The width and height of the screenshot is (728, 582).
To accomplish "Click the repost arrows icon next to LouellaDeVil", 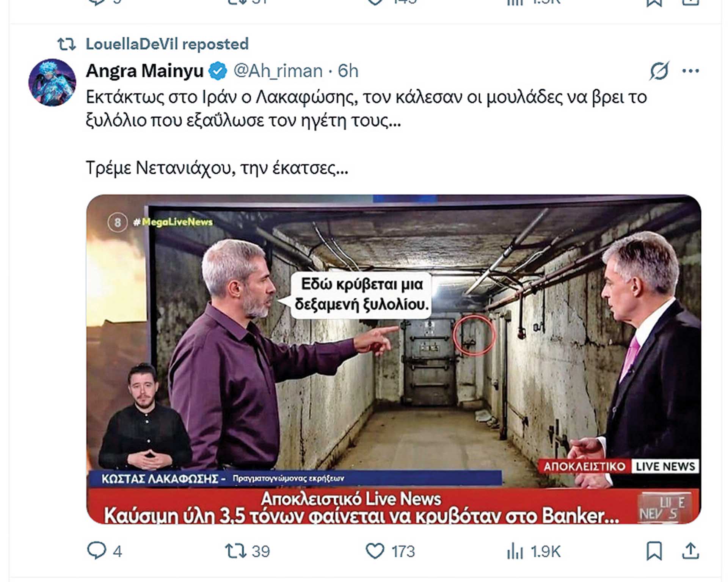I will tap(67, 44).
